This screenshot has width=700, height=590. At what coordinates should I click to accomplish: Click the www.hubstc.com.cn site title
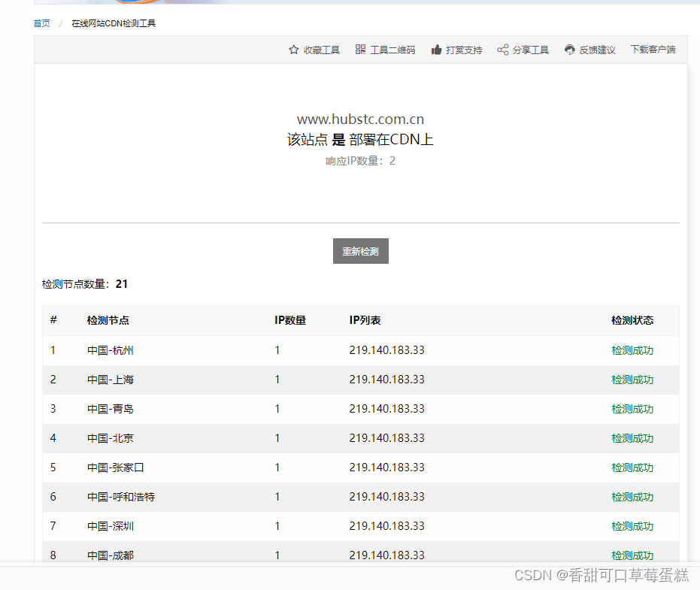[361, 118]
